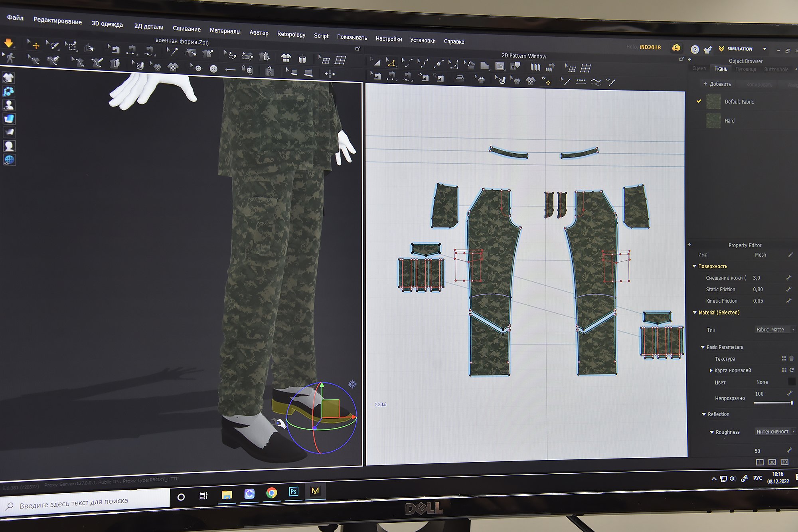The width and height of the screenshot is (798, 532).
Task: Collapse the Поверхность section
Action: click(694, 266)
